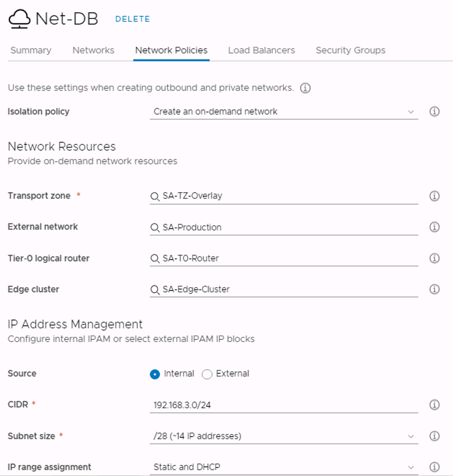Click the Edge cluster info icon
The width and height of the screenshot is (453, 476).
[434, 289]
